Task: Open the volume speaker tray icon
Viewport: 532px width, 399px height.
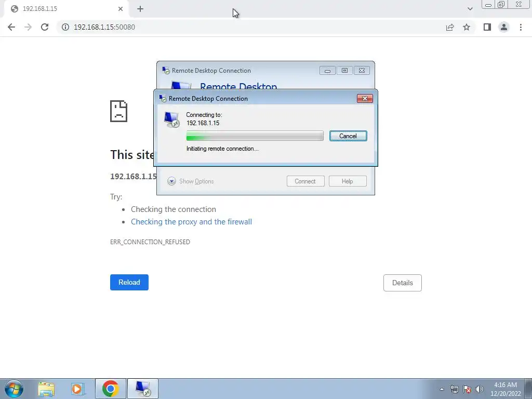Action: coord(480,389)
